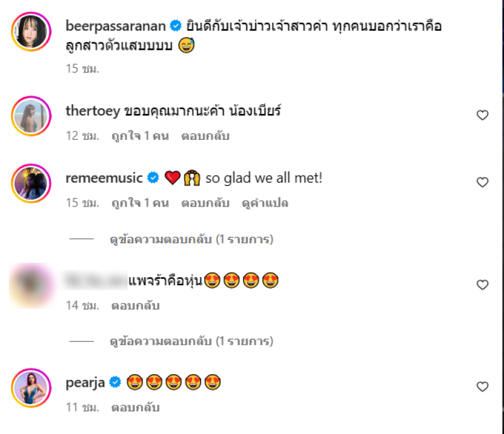Open beerpassaranan's profile picture

[x=31, y=31]
